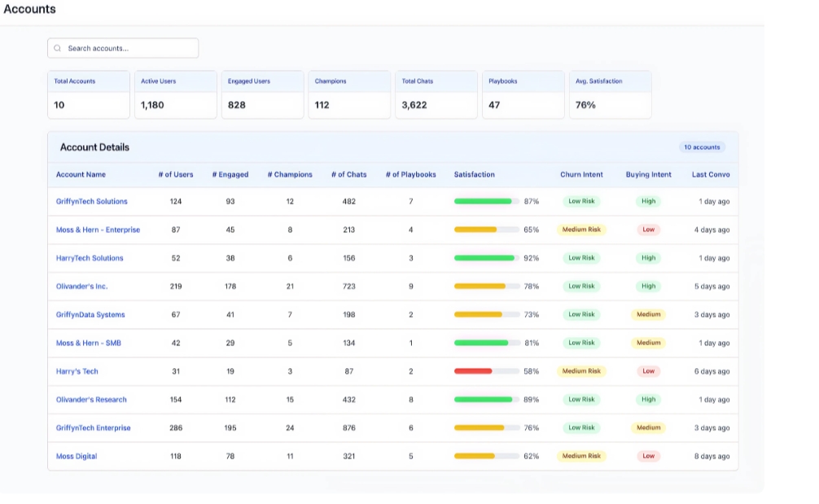Click Medium Risk badge for Moss Digital
This screenshot has width=819, height=504.
[581, 456]
